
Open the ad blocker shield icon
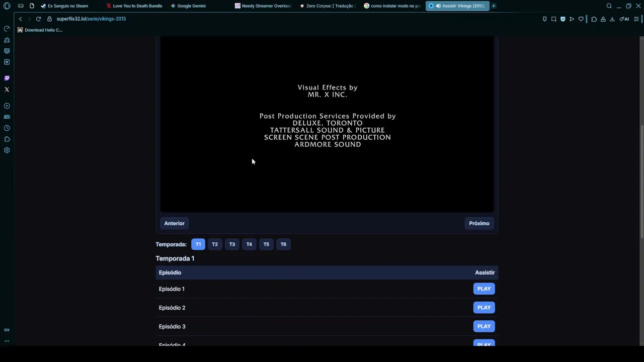(562, 19)
